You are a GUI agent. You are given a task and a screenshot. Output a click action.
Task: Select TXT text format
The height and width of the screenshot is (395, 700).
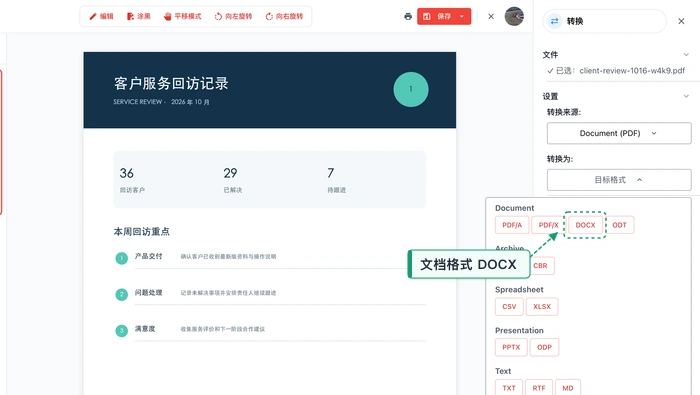point(509,388)
